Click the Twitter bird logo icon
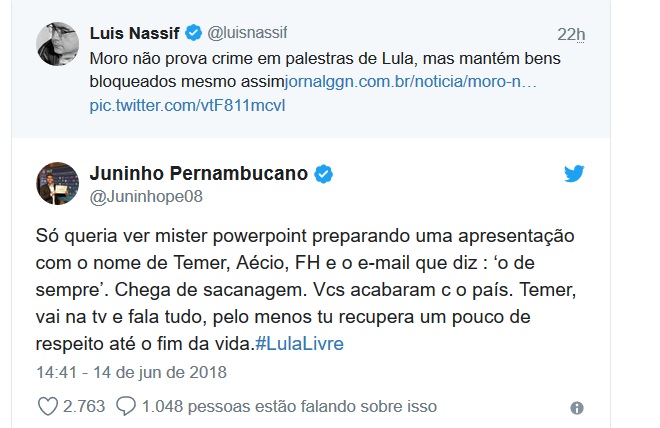The height and width of the screenshot is (428, 660). tap(574, 173)
